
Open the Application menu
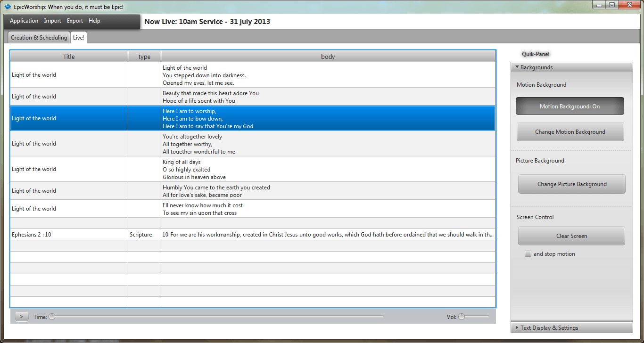24,21
